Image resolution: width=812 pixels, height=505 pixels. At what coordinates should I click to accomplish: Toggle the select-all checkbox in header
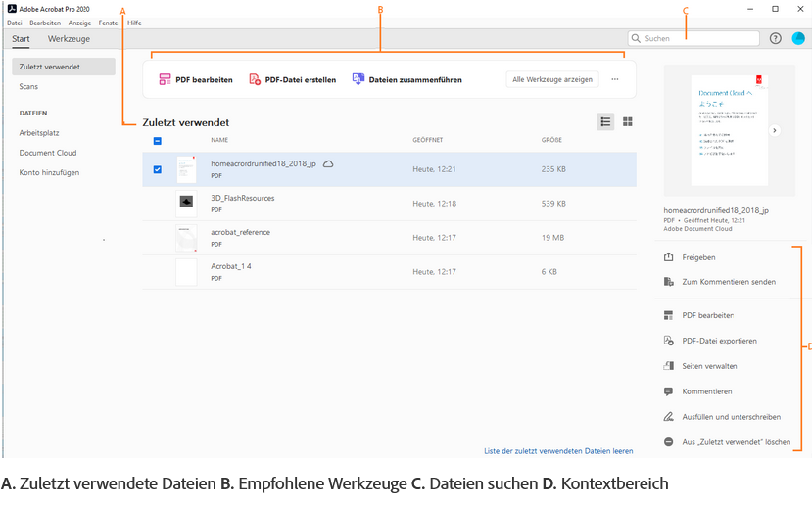click(158, 141)
